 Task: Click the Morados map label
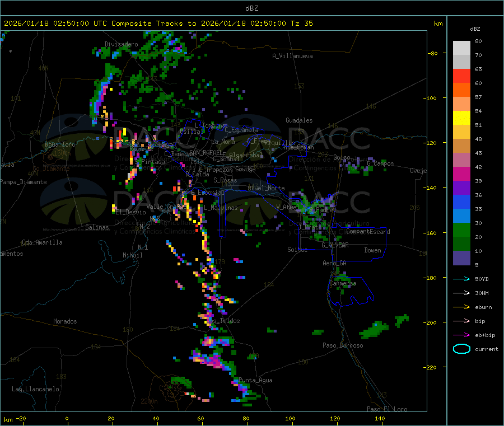pos(65,321)
